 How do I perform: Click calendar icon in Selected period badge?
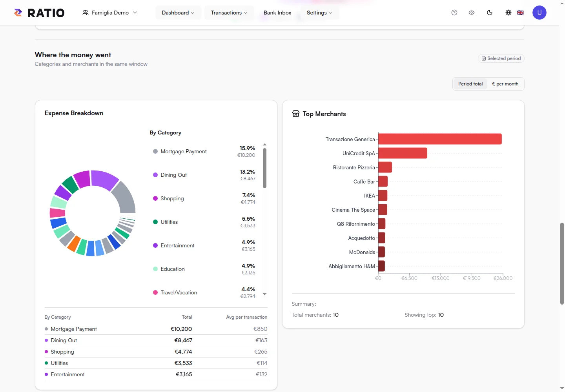(484, 58)
